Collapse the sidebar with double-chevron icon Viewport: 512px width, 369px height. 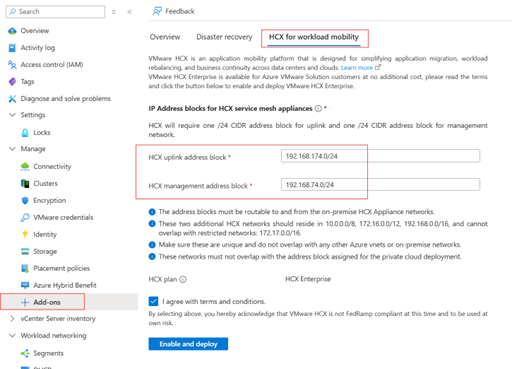tap(130, 12)
